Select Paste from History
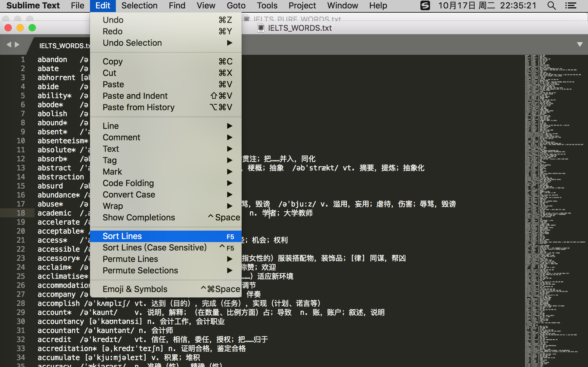This screenshot has width=588, height=367. tap(166, 107)
